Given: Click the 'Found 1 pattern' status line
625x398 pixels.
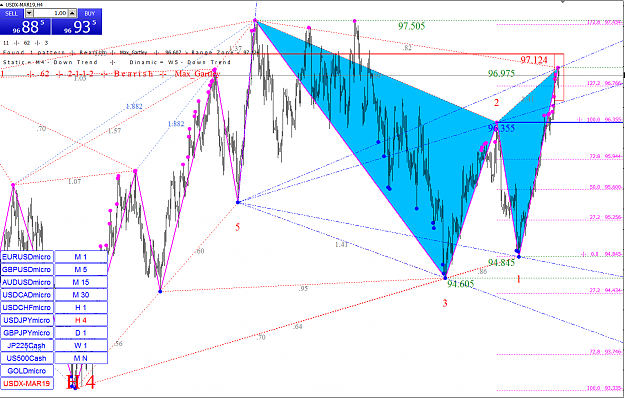Looking at the screenshot, I should click(33, 53).
